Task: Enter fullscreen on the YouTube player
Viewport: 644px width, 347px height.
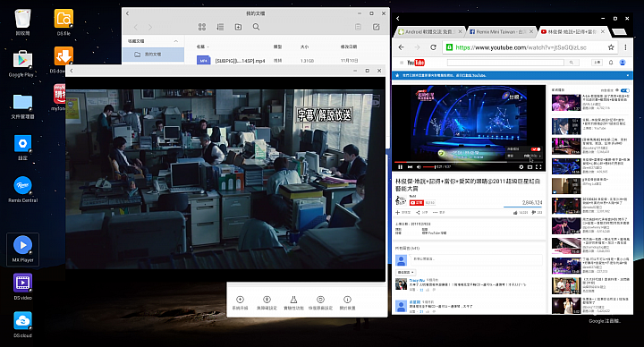Action: [x=538, y=166]
